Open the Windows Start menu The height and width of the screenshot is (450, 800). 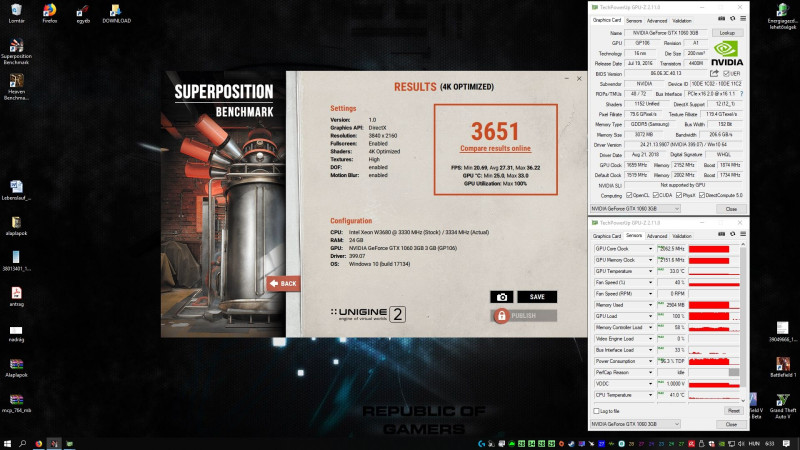click(x=8, y=444)
